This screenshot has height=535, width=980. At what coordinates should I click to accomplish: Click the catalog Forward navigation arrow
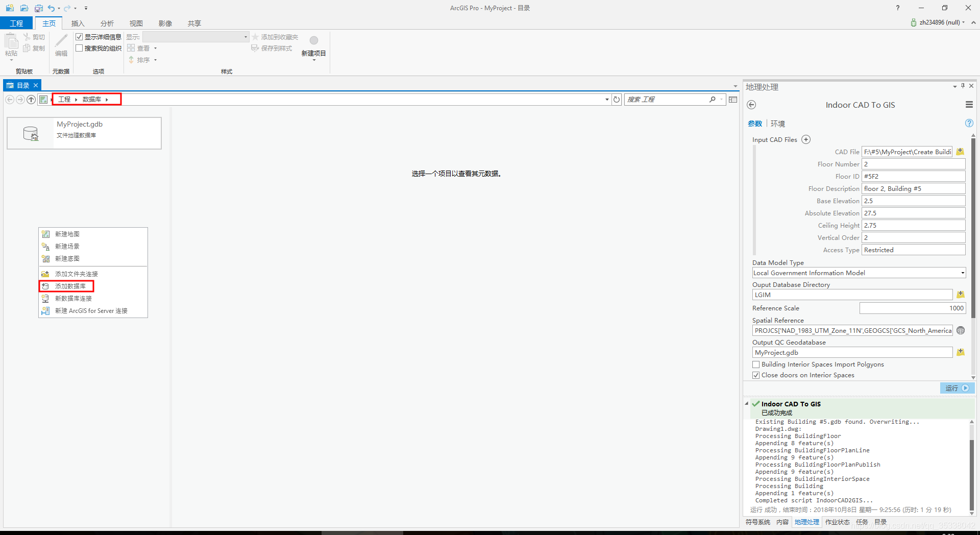[x=20, y=100]
